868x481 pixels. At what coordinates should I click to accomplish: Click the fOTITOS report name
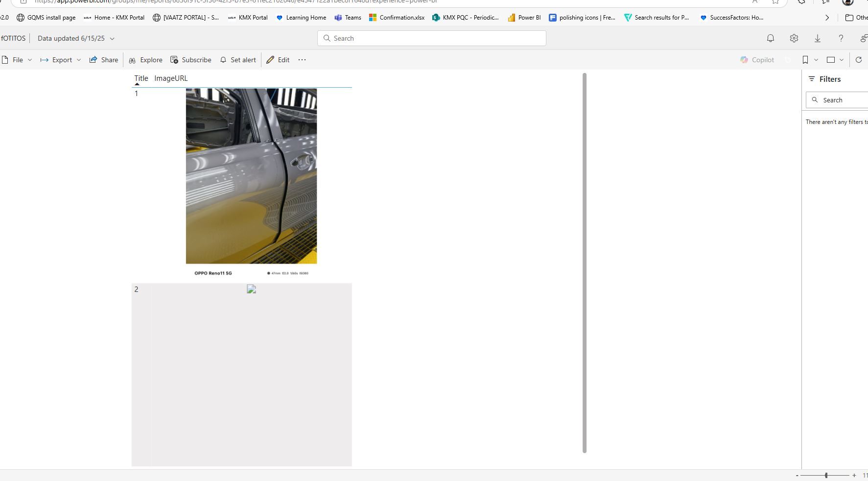pyautogui.click(x=13, y=38)
